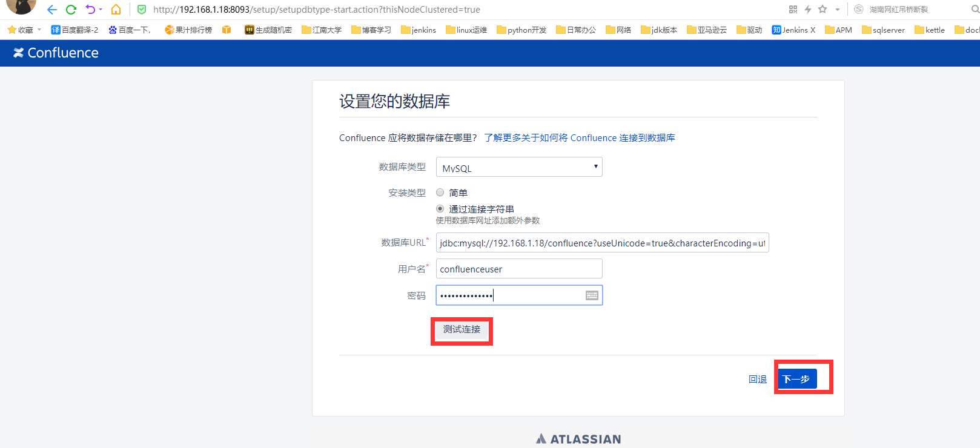This screenshot has width=980, height=448.
Task: Open the kettle bookmark folder
Action: pos(930,30)
